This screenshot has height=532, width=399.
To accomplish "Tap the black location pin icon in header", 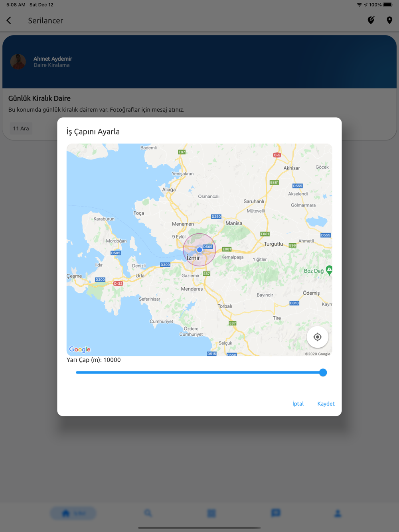I will tap(389, 20).
